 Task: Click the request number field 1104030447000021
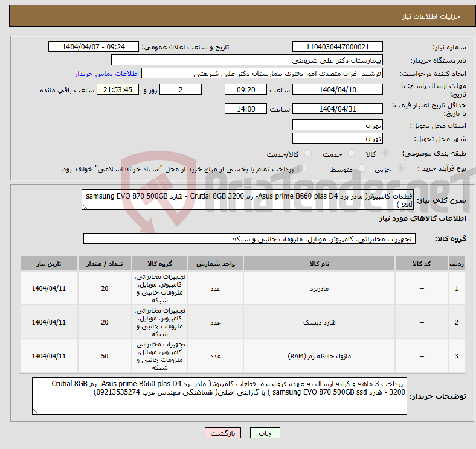point(337,46)
